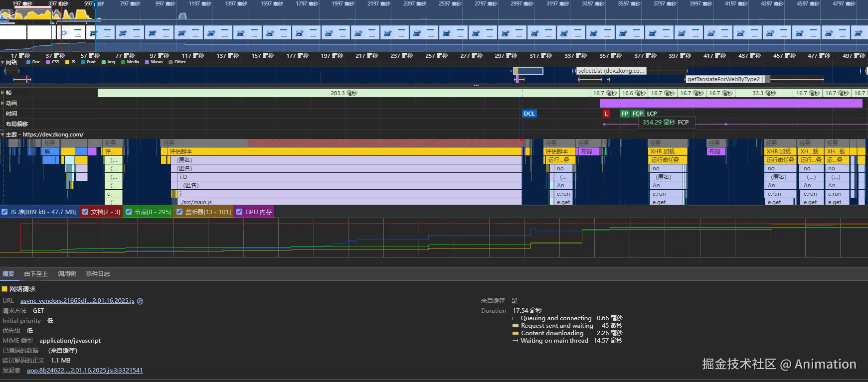868x382 pixels.
Task: Click reveal icon next to async-vendors URL
Action: (x=140, y=301)
